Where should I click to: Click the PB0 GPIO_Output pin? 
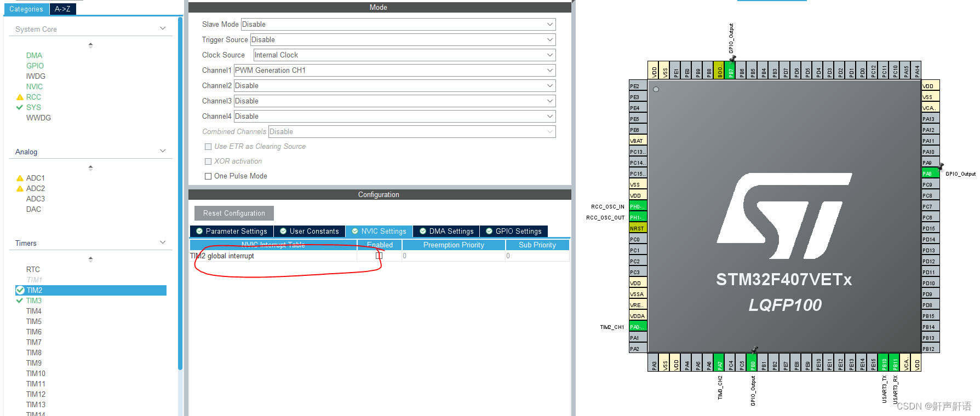coord(752,362)
